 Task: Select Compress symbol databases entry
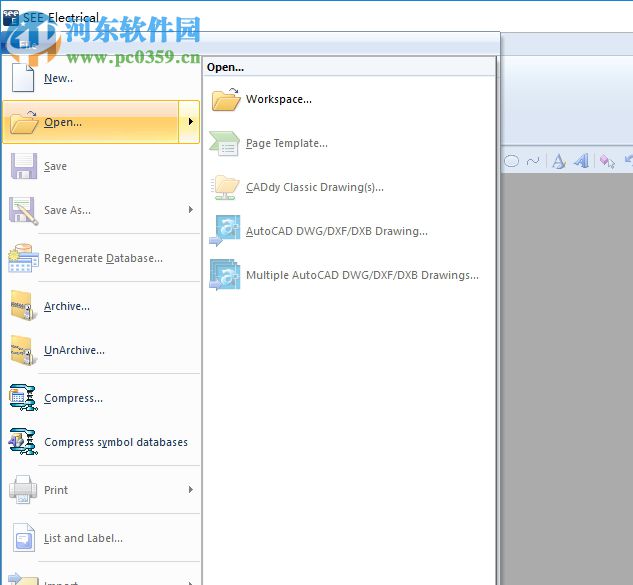click(x=116, y=442)
